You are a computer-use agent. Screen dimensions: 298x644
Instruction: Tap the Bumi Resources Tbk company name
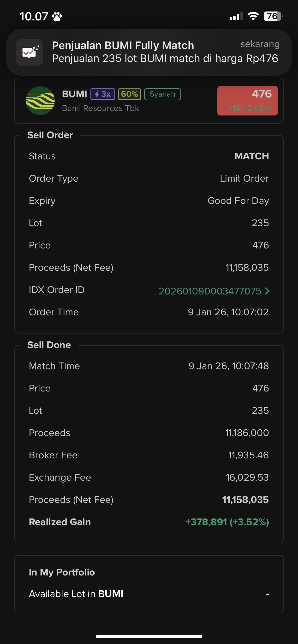pyautogui.click(x=101, y=108)
